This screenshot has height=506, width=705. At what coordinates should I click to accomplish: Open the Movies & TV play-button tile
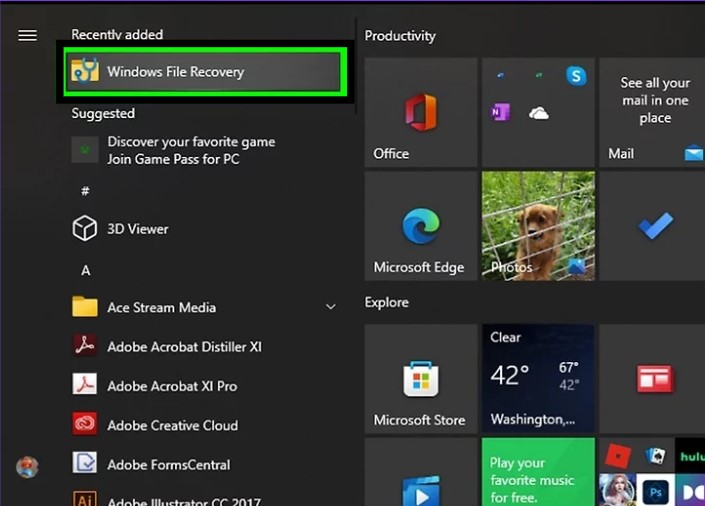pyautogui.click(x=421, y=472)
